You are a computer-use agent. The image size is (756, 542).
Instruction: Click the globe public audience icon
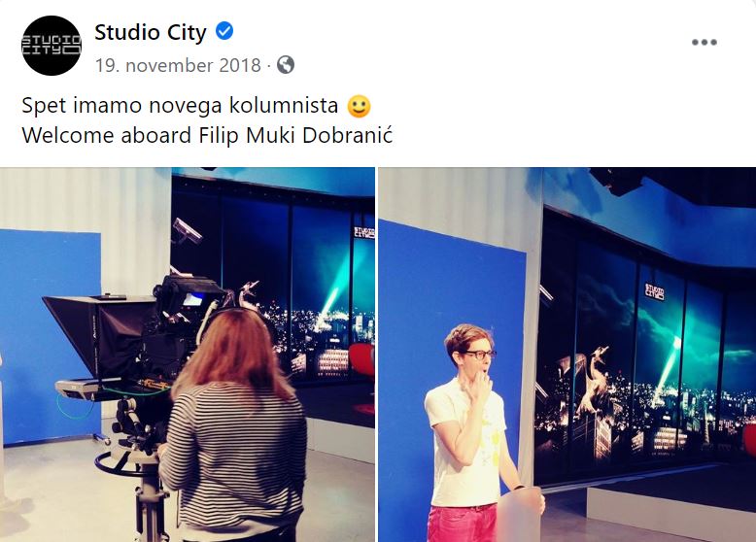click(x=286, y=64)
